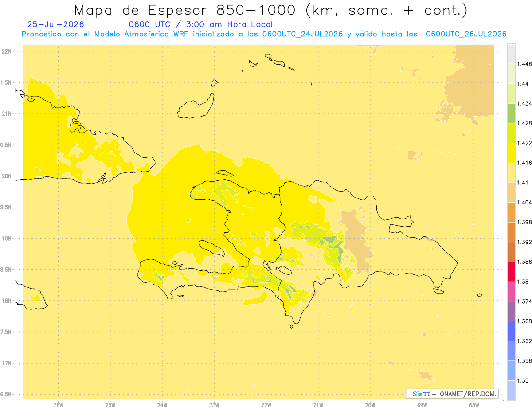
Task: Click the 68W longitude label
Action: point(474,405)
